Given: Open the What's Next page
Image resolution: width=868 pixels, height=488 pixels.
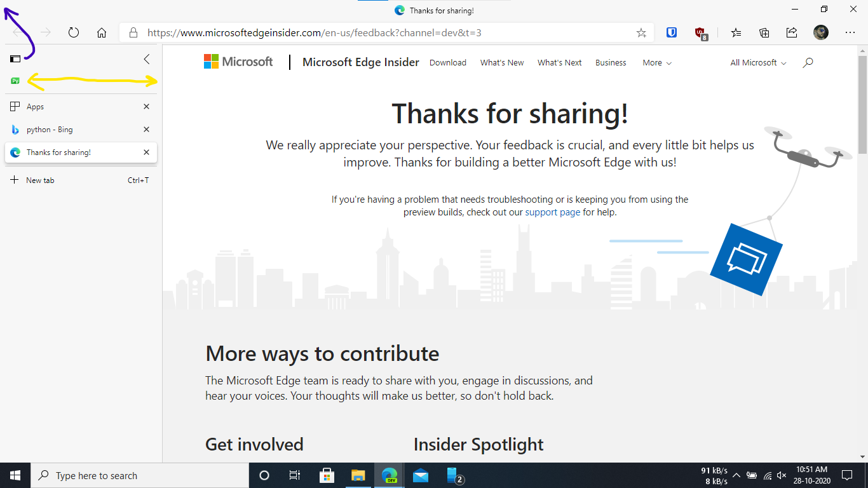Looking at the screenshot, I should [x=560, y=62].
